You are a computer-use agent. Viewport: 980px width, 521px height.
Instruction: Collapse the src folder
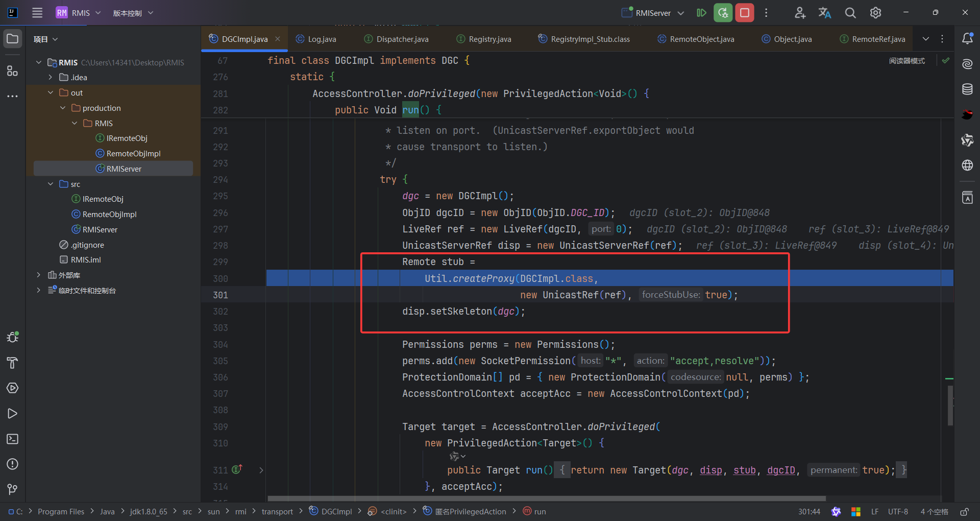[x=51, y=184]
